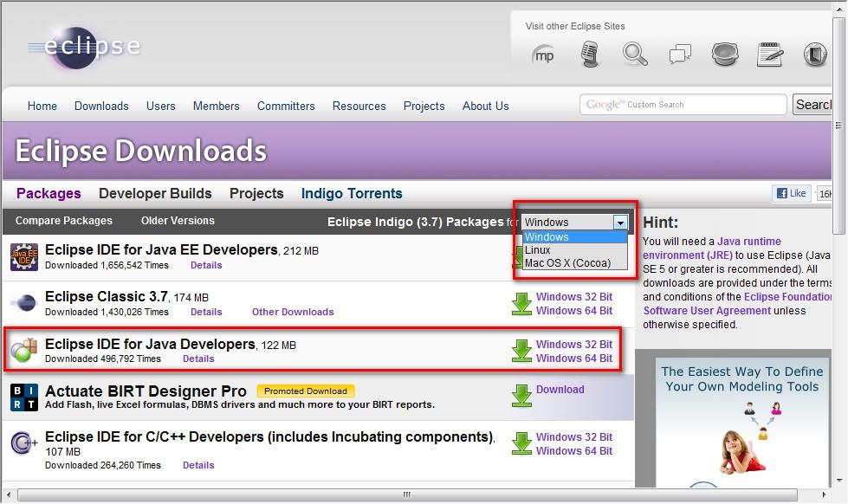Open Other Downloads for Eclipse Classic
Viewport: 848px width, 504px height.
point(293,312)
